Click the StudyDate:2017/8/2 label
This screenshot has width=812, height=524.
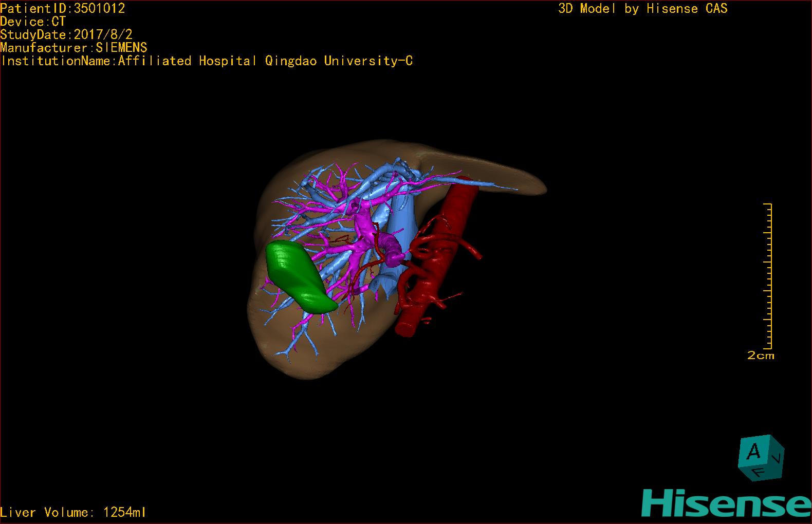[66, 34]
